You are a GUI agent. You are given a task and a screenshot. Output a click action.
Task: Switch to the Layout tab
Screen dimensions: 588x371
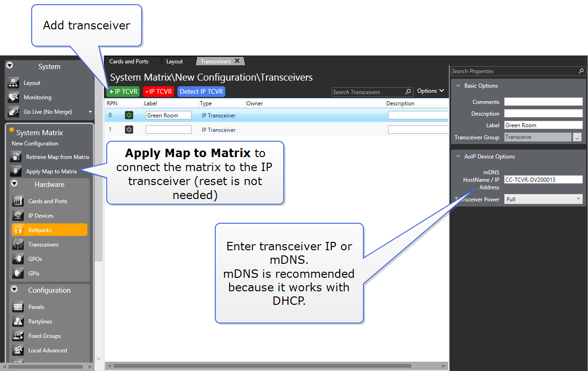click(x=174, y=62)
